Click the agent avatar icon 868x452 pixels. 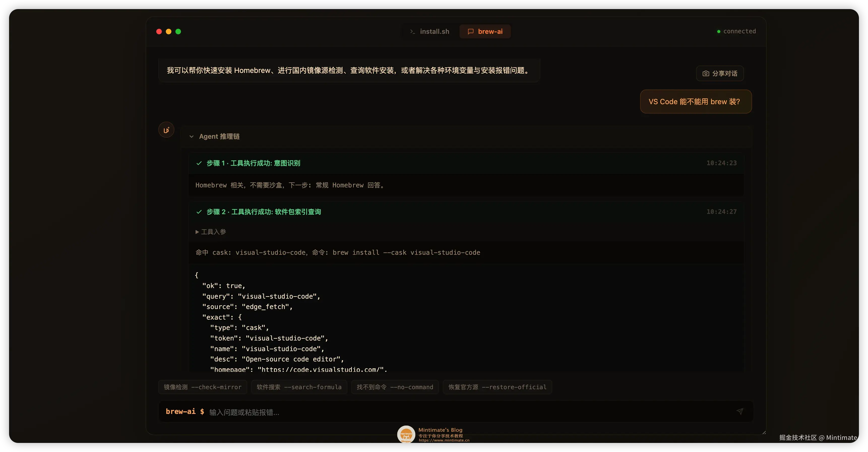click(166, 130)
